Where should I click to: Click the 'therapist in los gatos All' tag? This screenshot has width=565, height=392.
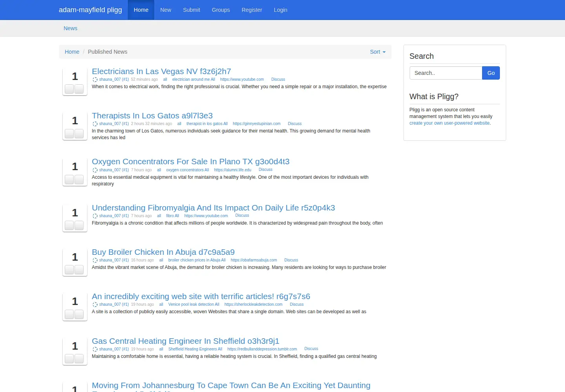[207, 124]
